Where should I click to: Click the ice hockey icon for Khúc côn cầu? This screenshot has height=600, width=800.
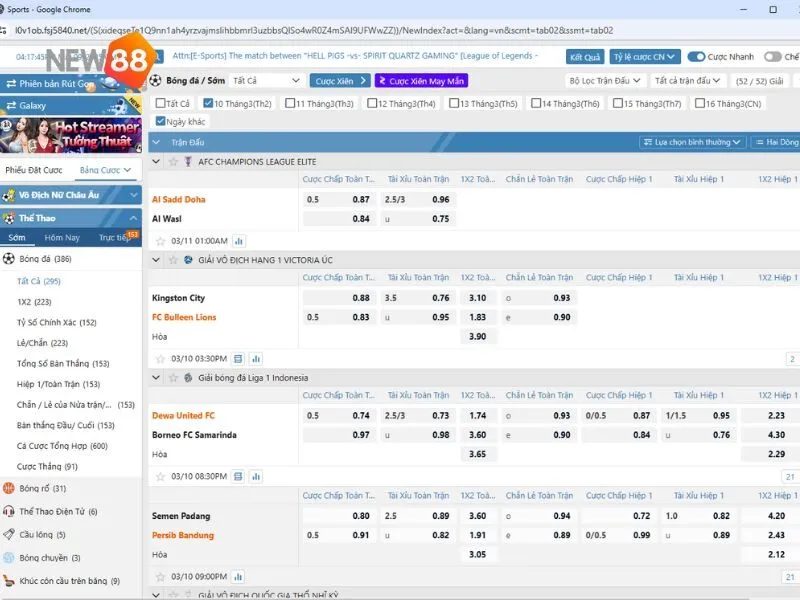9,581
